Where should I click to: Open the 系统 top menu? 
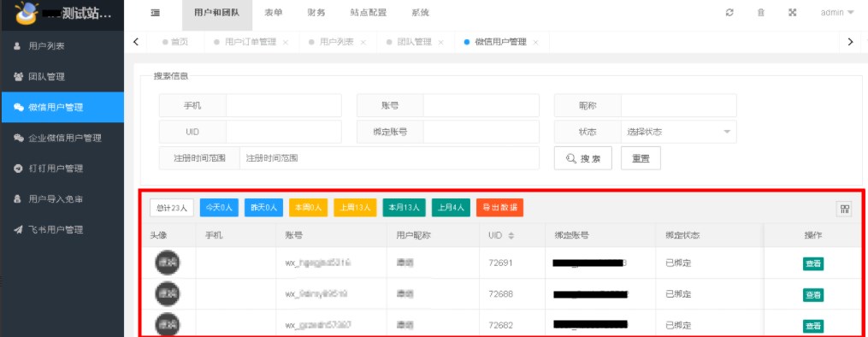pos(420,13)
